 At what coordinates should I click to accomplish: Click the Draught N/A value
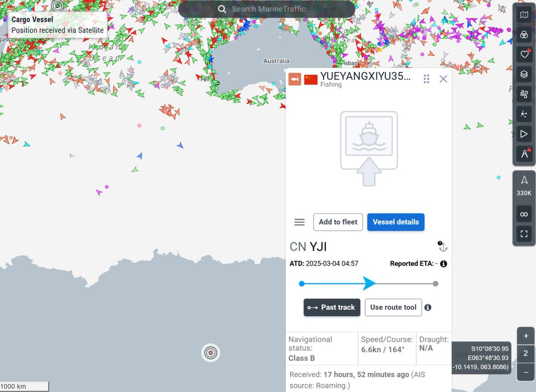click(x=426, y=348)
